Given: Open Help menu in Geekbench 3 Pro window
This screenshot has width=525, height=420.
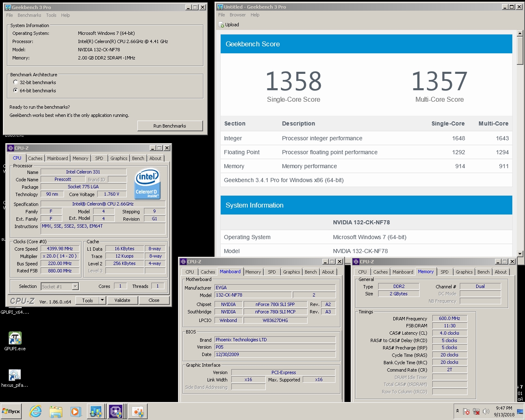Looking at the screenshot, I should click(x=66, y=15).
